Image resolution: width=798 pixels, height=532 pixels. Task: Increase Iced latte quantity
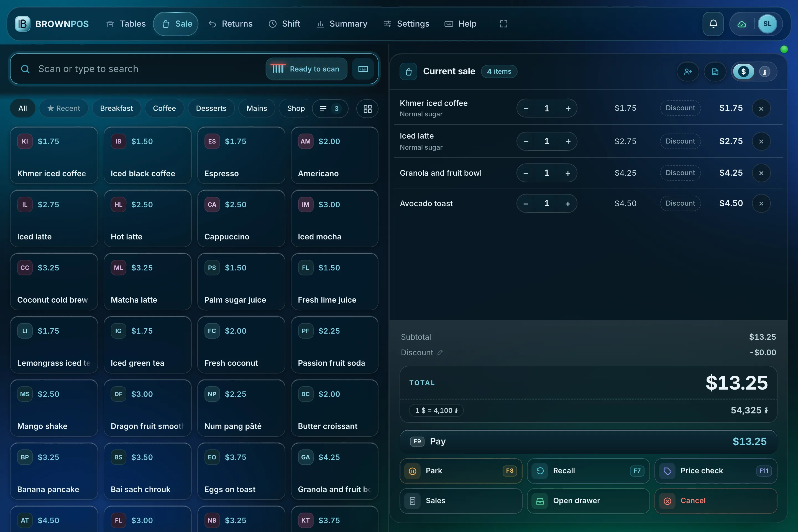coord(568,141)
